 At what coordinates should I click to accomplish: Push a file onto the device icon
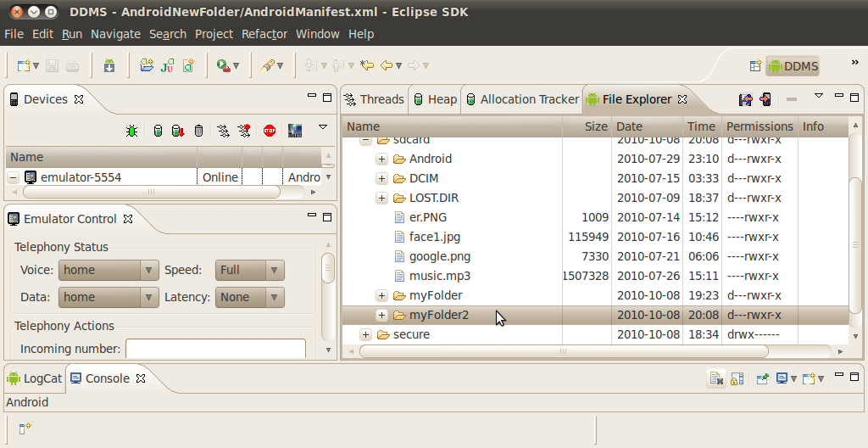point(765,99)
